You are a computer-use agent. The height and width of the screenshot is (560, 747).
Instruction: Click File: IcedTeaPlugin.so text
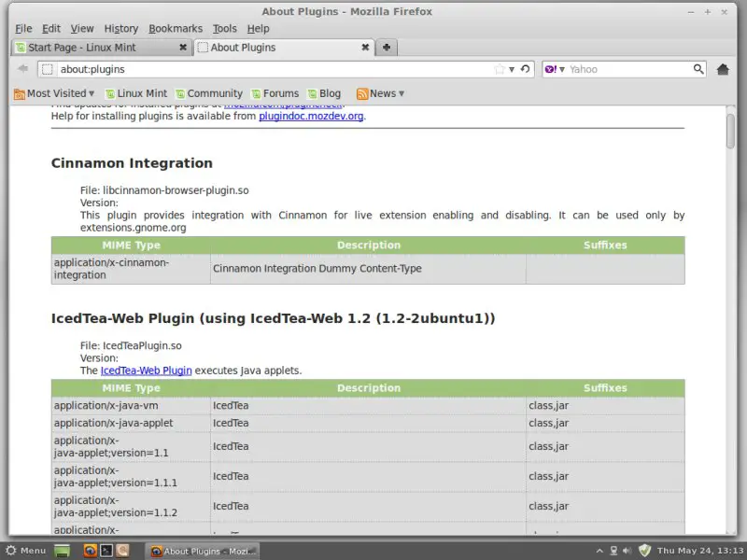click(x=131, y=345)
